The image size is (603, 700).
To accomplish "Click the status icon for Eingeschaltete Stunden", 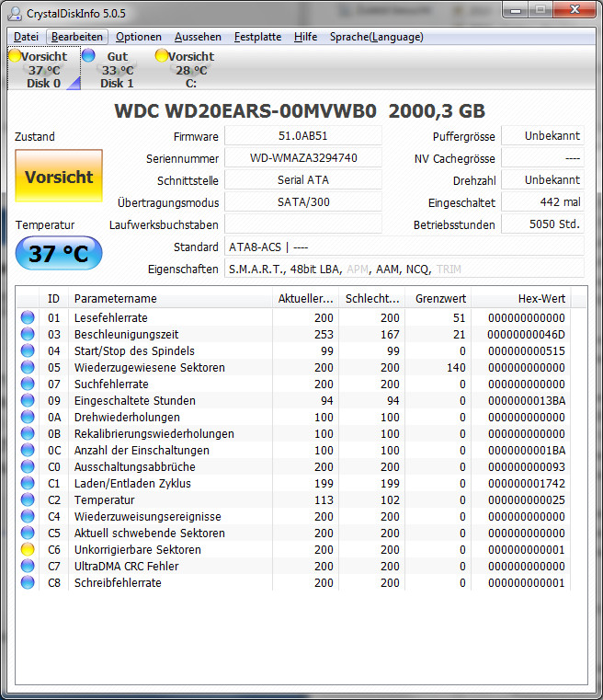I will pyautogui.click(x=28, y=400).
